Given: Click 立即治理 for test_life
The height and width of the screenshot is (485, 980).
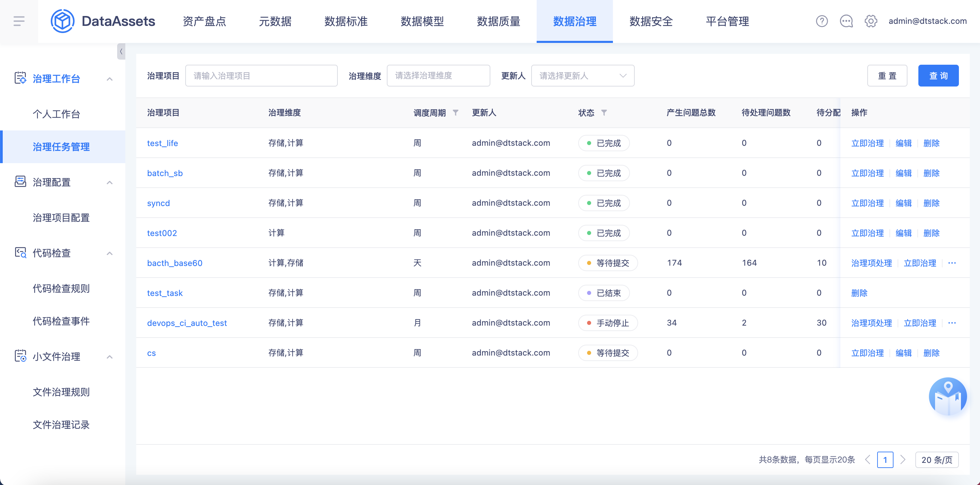Looking at the screenshot, I should (x=867, y=143).
